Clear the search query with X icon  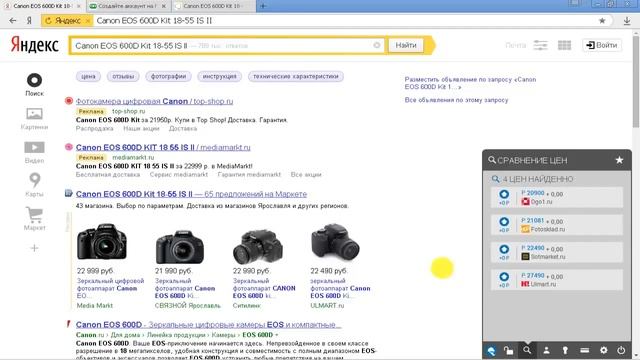pyautogui.click(x=377, y=45)
